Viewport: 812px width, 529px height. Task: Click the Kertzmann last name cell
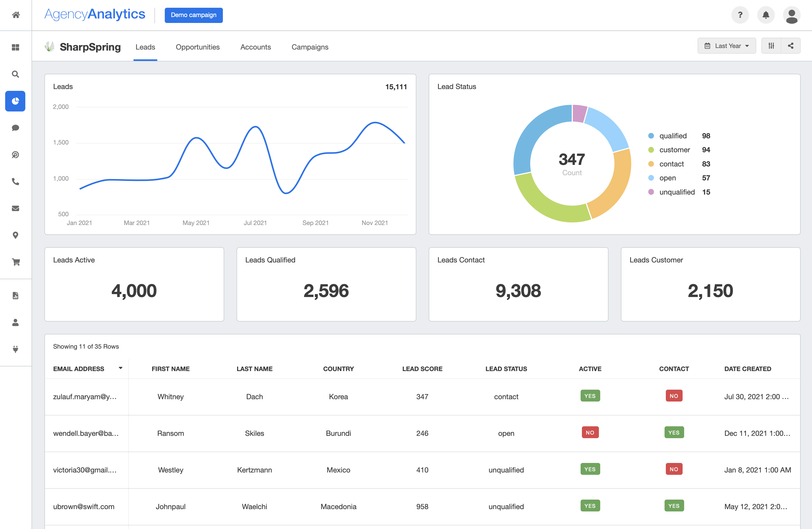(x=254, y=470)
